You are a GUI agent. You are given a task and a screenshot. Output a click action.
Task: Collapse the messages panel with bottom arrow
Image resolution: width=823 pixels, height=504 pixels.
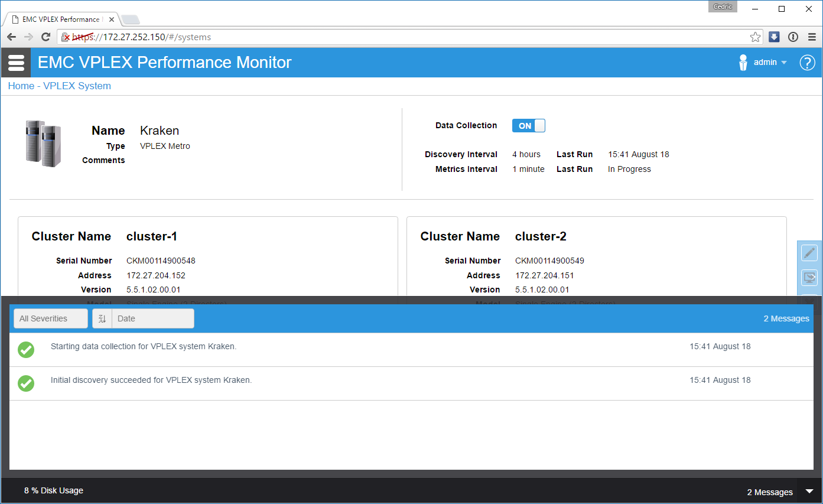(x=809, y=492)
